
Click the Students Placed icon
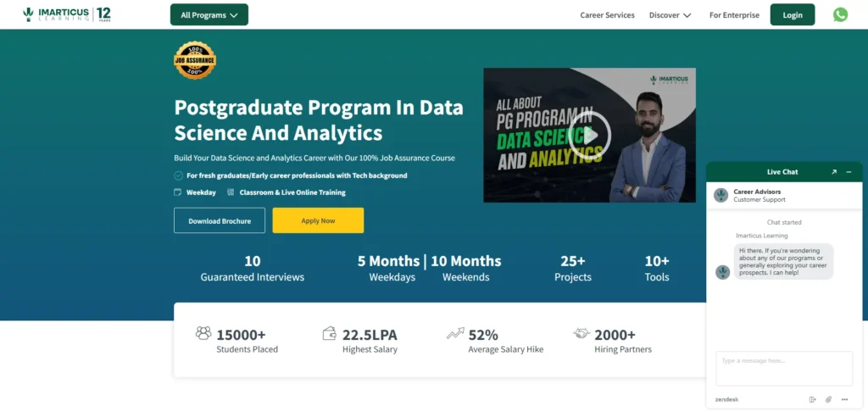pyautogui.click(x=203, y=333)
